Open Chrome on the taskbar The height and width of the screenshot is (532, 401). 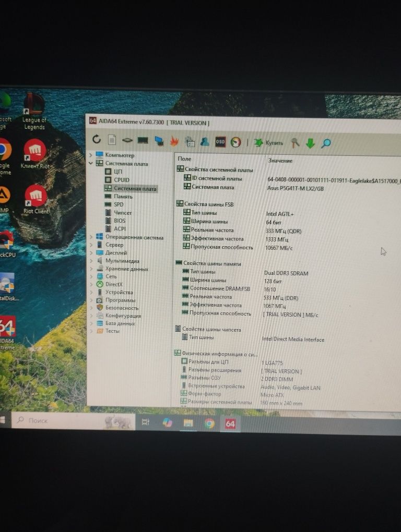209,423
